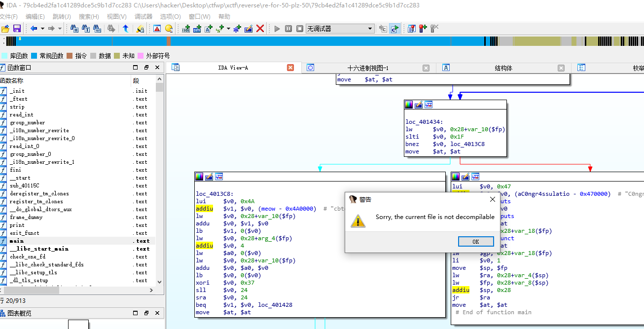644x329 pixels.
Task: Open the 跳转 menu
Action: click(62, 16)
